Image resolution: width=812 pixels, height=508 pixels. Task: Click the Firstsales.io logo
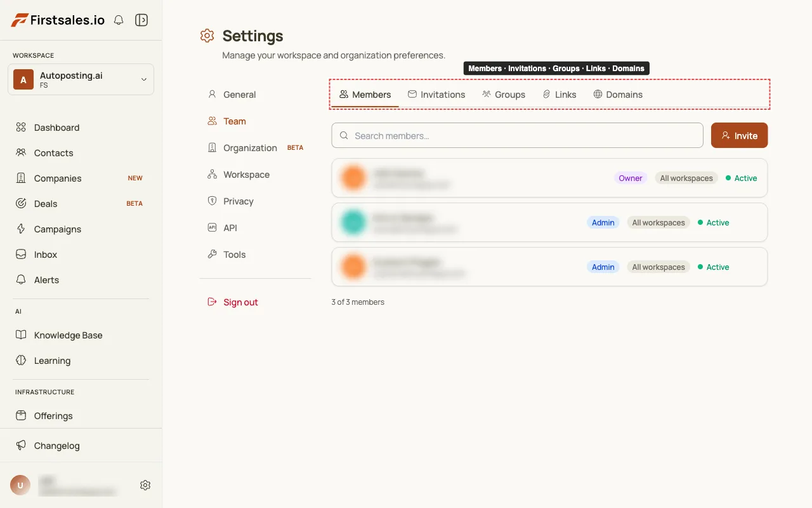point(58,20)
